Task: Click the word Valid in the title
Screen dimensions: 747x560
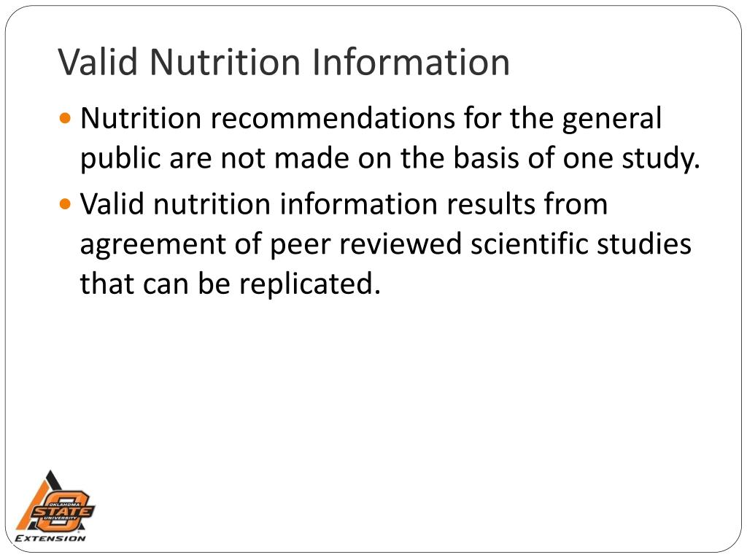Action: [x=98, y=62]
